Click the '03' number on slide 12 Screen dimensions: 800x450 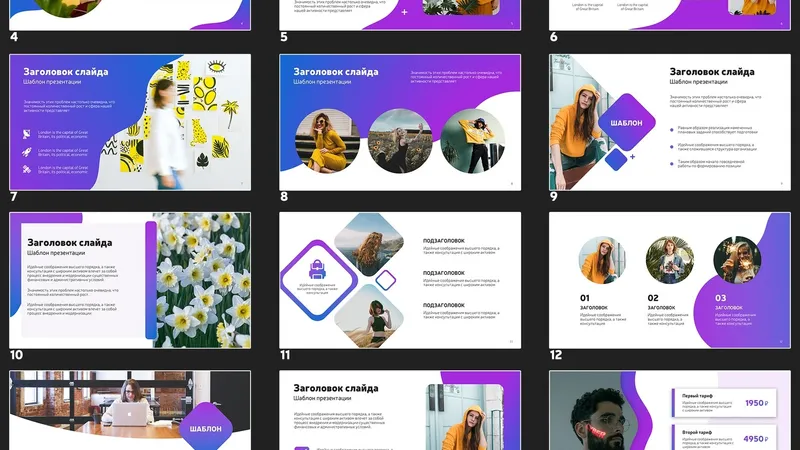pos(720,298)
